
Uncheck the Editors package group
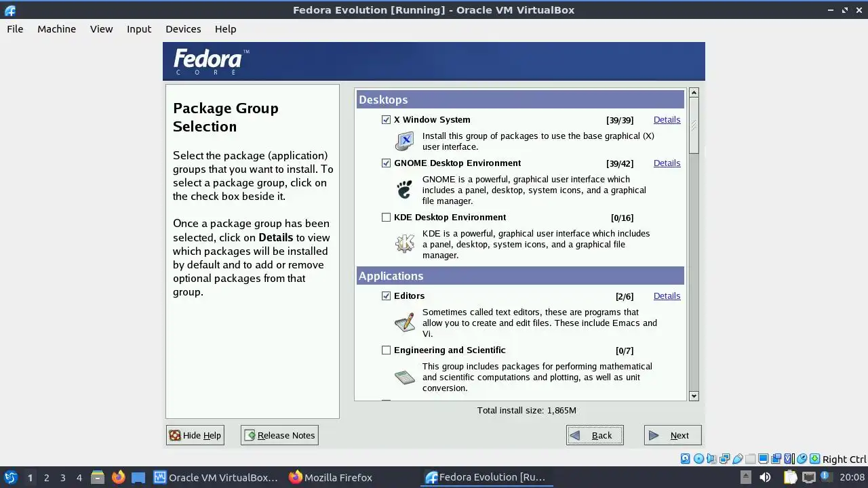point(386,296)
